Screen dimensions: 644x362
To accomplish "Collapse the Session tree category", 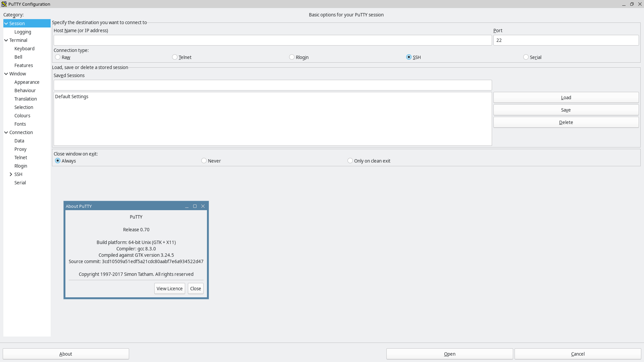I will click(x=6, y=23).
